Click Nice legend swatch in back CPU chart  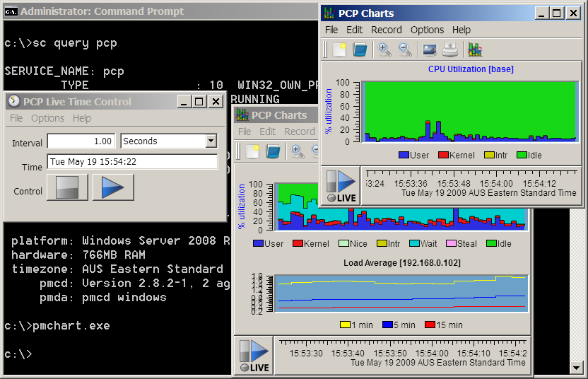pos(344,243)
